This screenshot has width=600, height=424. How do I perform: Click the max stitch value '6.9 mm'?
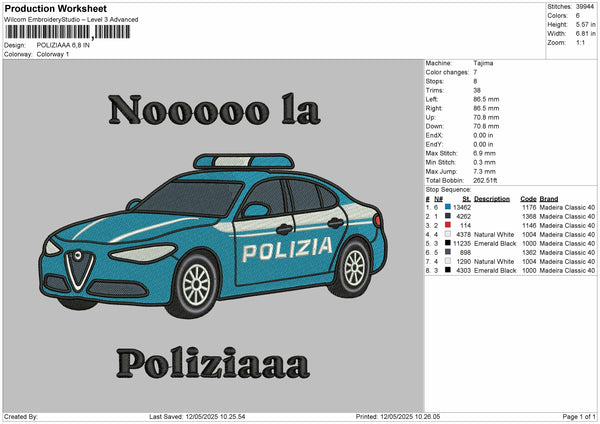click(484, 153)
